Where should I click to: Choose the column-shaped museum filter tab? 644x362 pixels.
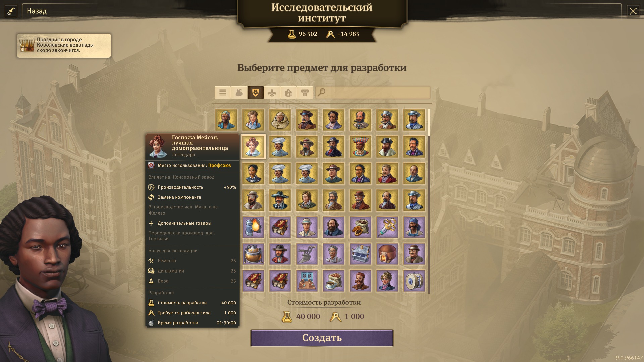click(305, 93)
